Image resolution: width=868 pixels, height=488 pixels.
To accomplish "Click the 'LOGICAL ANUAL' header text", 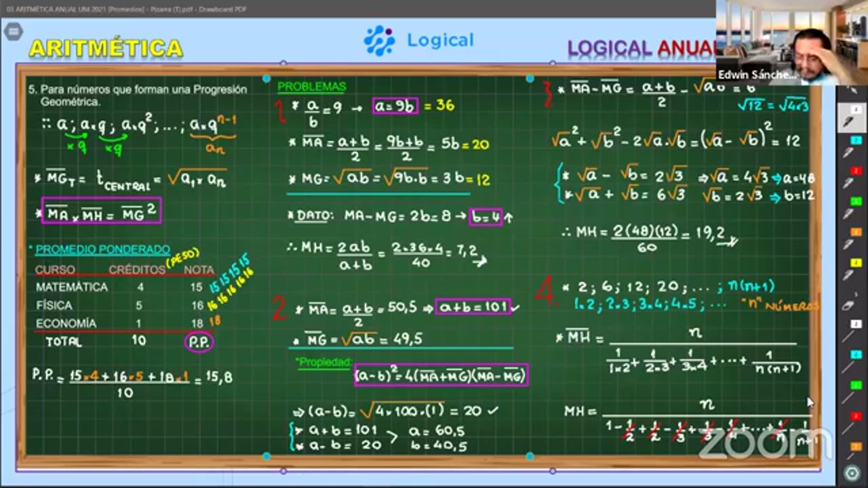I will click(x=641, y=48).
